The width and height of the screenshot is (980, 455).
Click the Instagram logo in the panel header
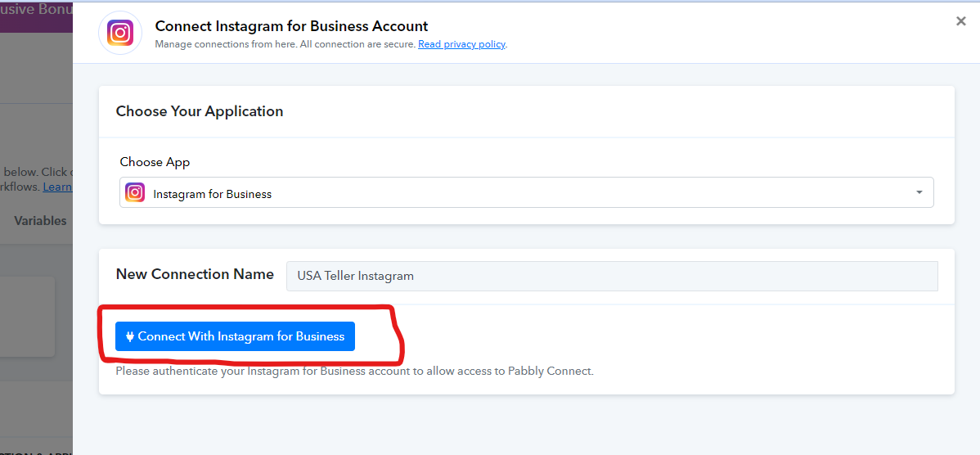tap(120, 33)
